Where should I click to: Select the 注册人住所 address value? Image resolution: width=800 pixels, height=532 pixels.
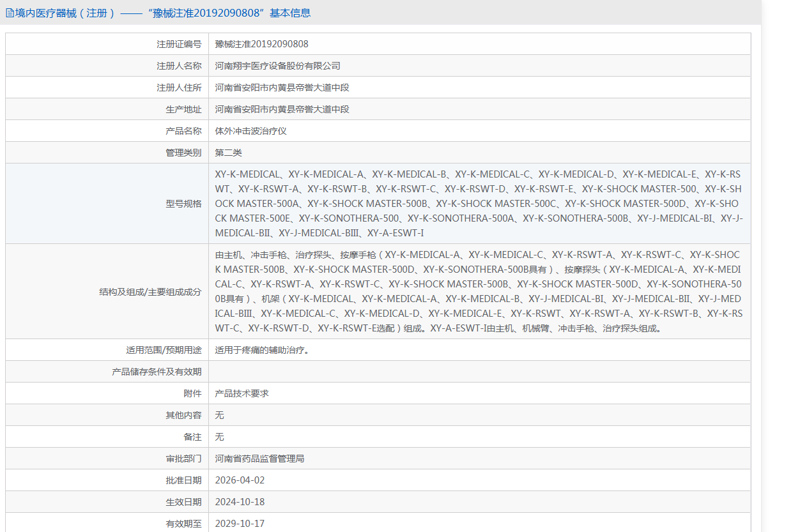tap(282, 87)
